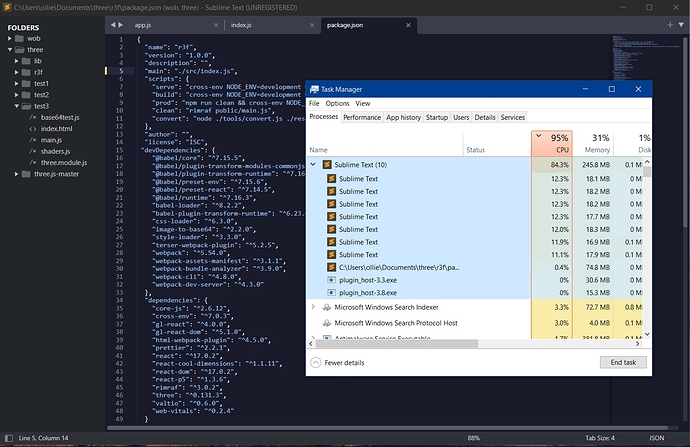Sort processes by Name column header
Image resolution: width=690 pixels, height=447 pixels.
click(x=385, y=143)
